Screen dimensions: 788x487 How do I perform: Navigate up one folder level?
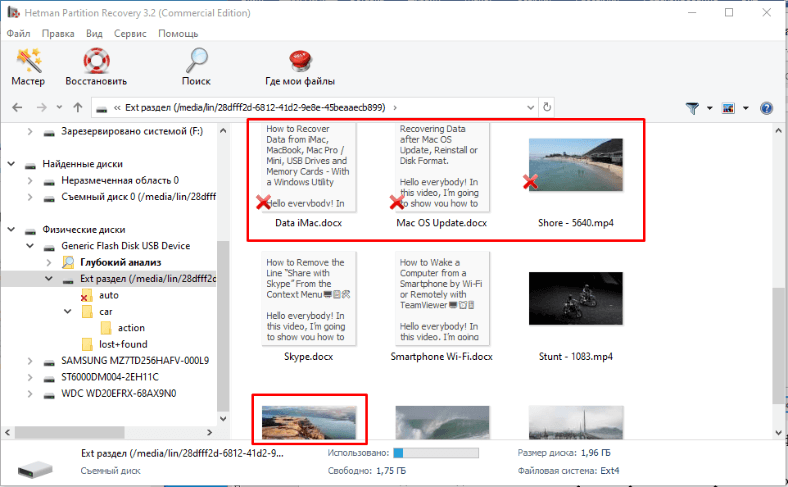(x=77, y=108)
